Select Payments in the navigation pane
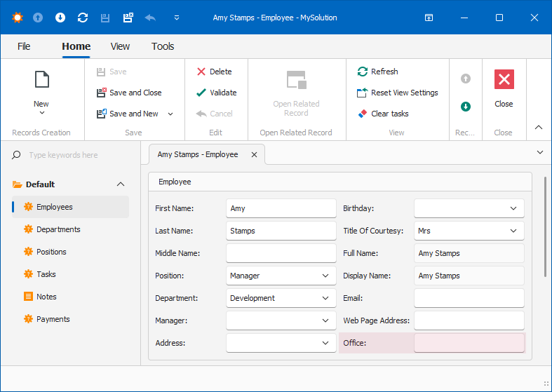The width and height of the screenshot is (552, 392). (70, 319)
